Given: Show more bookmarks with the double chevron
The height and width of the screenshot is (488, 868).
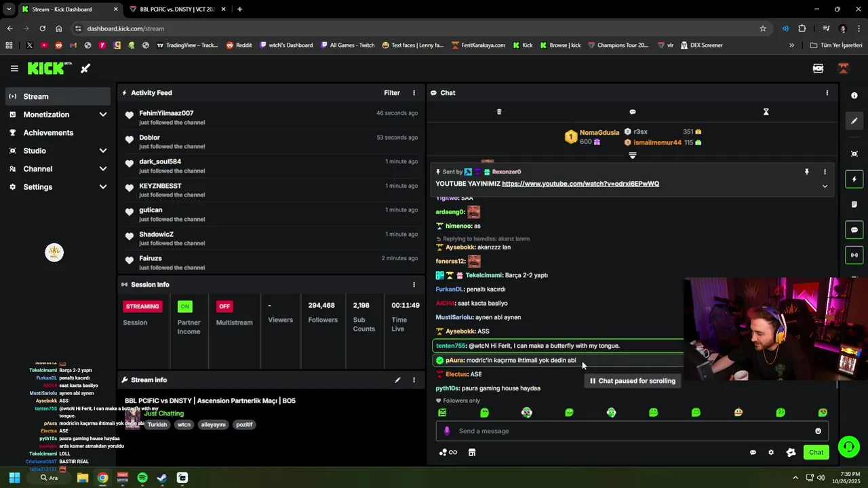Looking at the screenshot, I should [x=791, y=45].
